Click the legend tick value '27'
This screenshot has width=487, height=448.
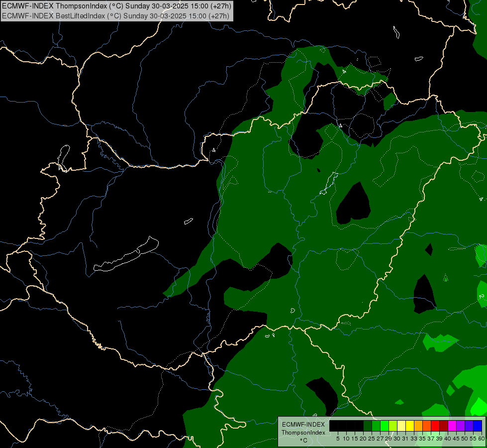(x=380, y=439)
